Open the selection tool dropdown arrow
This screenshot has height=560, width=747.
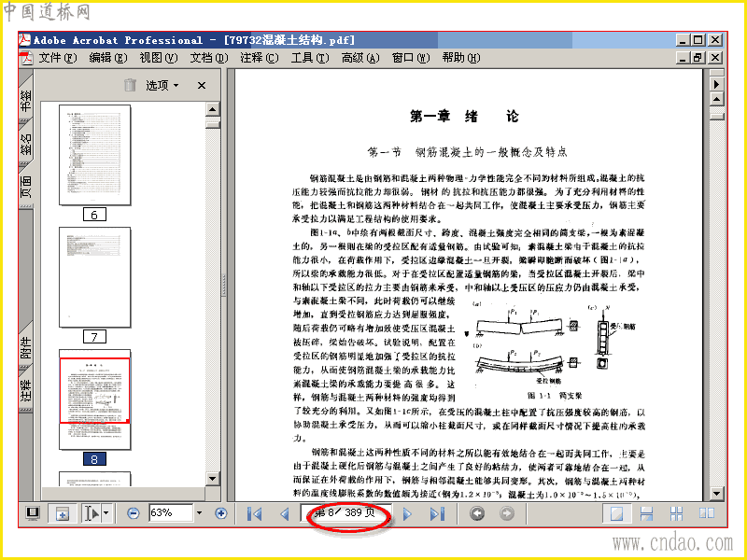coord(106,513)
